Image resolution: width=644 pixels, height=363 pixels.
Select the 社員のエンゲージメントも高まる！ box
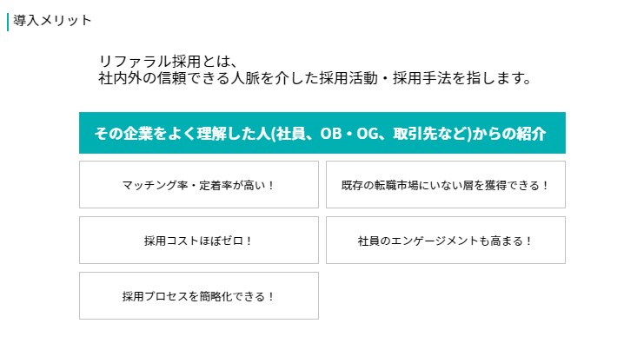point(446,240)
